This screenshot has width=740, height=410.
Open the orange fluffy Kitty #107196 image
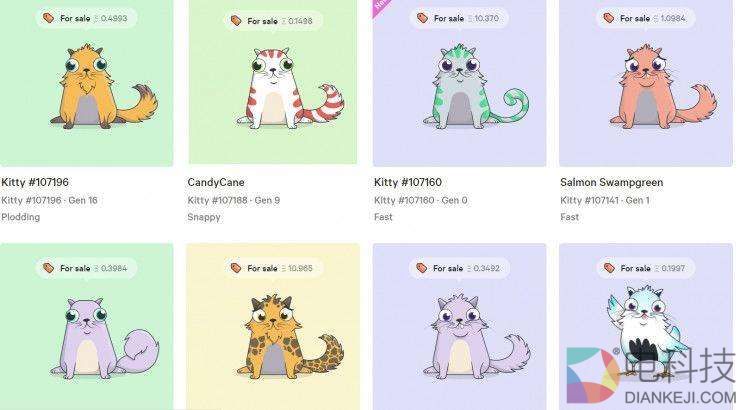pos(104,86)
